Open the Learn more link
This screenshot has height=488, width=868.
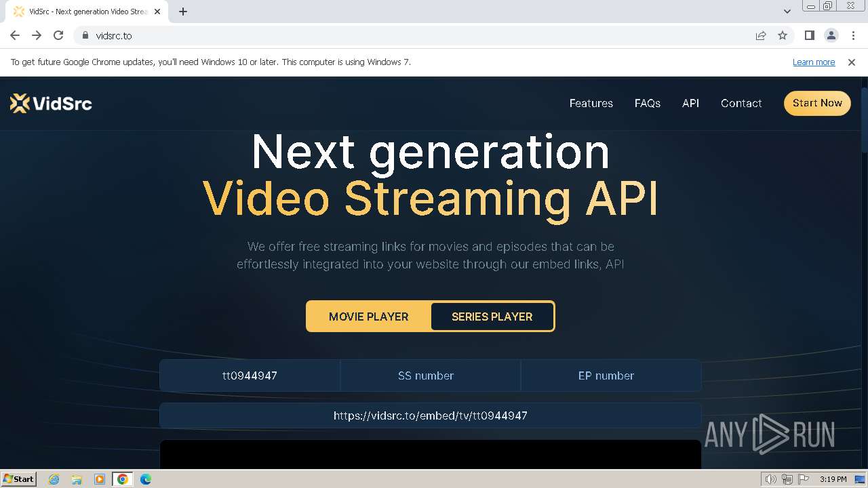click(814, 62)
